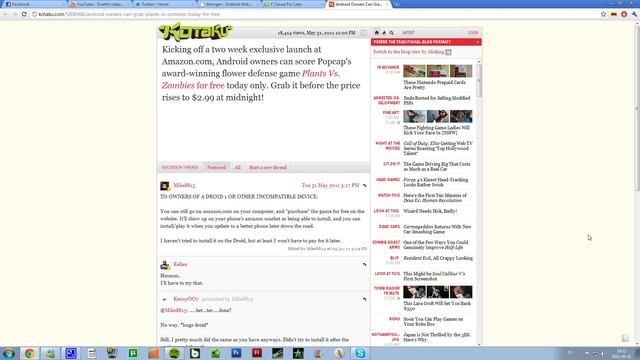Open Chrome wrench settings menu
The image size is (640, 360).
point(635,14)
